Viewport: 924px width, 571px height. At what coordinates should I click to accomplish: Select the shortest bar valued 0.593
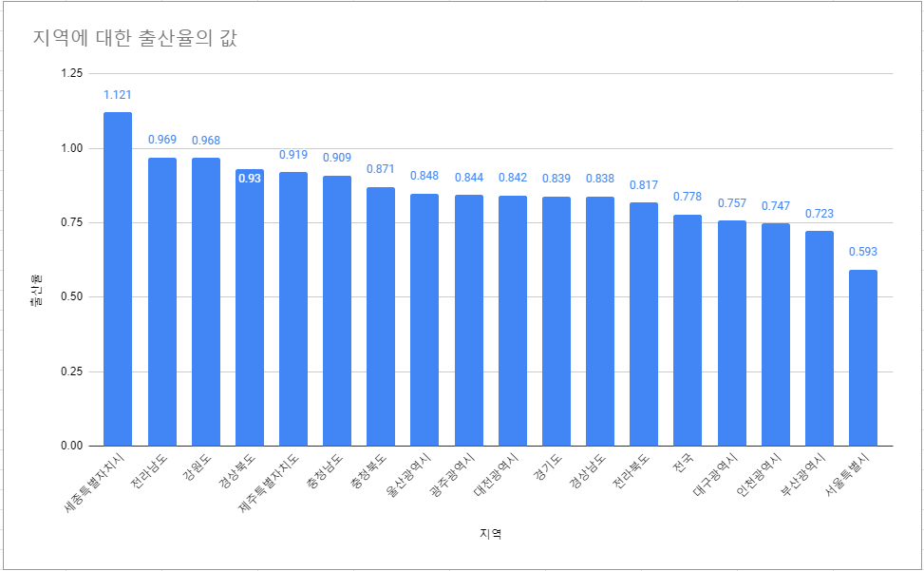click(862, 357)
